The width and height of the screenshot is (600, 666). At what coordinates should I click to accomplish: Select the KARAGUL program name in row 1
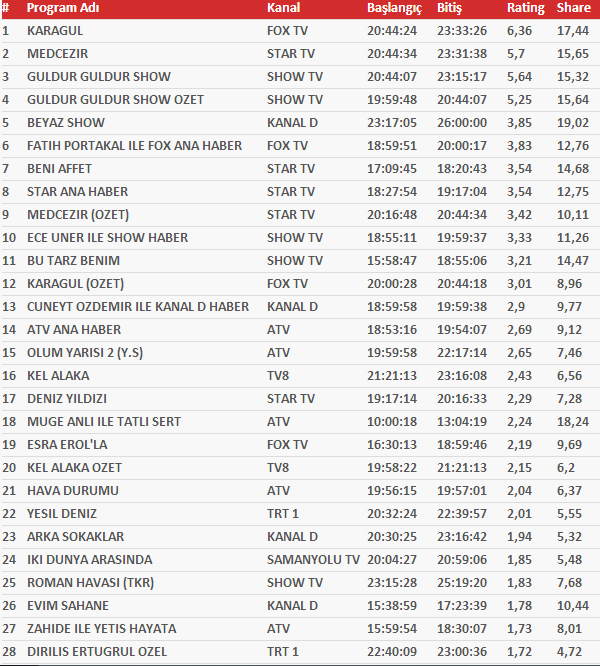click(x=55, y=31)
